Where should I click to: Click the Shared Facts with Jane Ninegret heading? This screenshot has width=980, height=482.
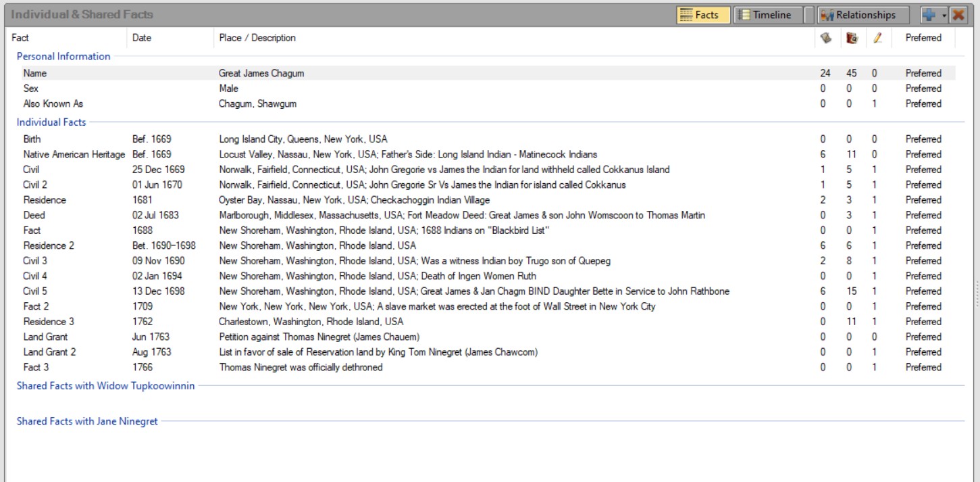[87, 421]
